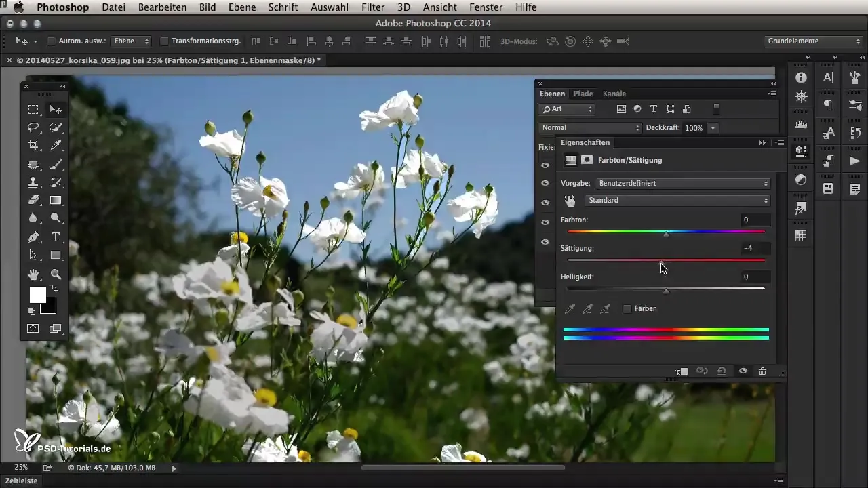
Task: Select the Type tool in the toolbox
Action: [x=56, y=237]
